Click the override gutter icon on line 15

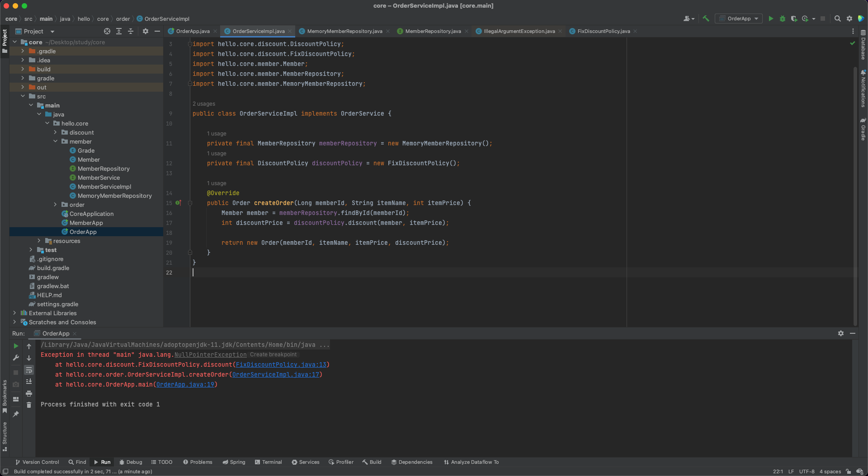178,203
